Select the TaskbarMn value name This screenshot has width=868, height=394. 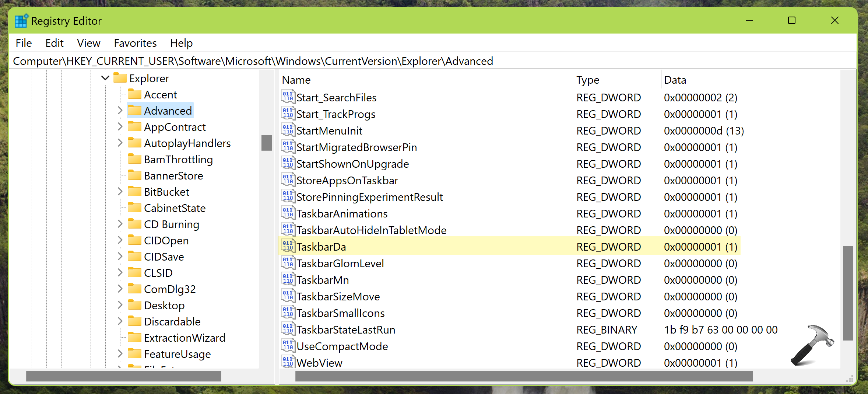click(323, 280)
